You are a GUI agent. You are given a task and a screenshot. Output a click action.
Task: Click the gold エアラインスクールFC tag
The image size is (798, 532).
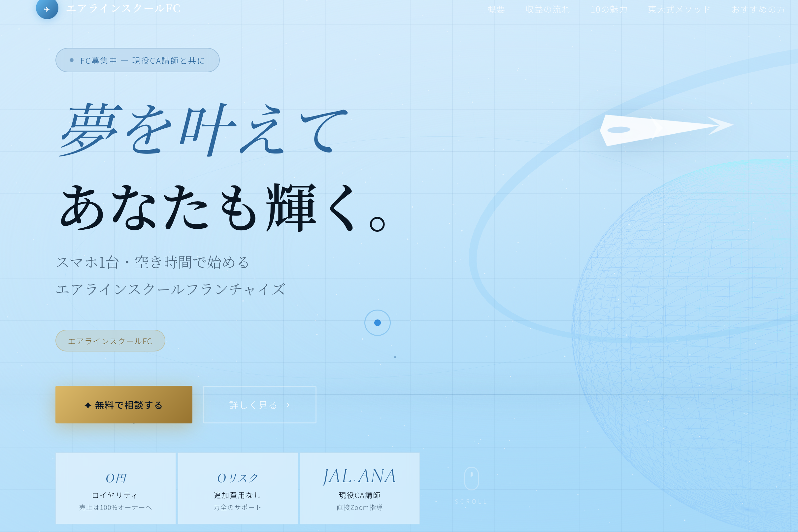pos(110,341)
